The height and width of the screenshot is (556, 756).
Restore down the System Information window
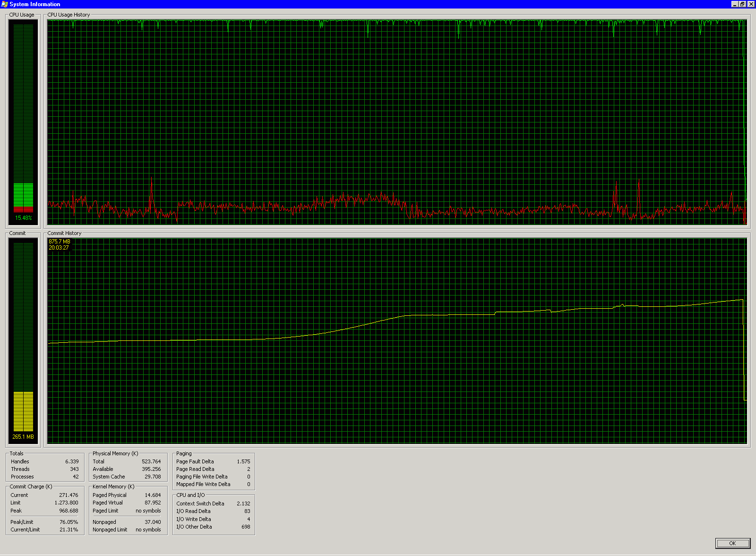pos(742,4)
